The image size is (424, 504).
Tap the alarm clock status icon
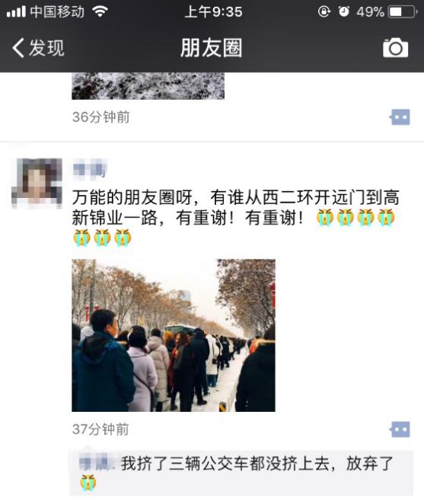pos(343,12)
